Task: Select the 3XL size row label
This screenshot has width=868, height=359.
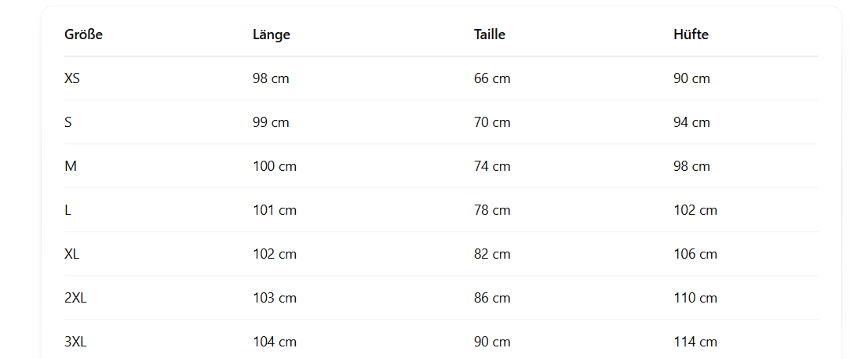Action: (x=75, y=342)
